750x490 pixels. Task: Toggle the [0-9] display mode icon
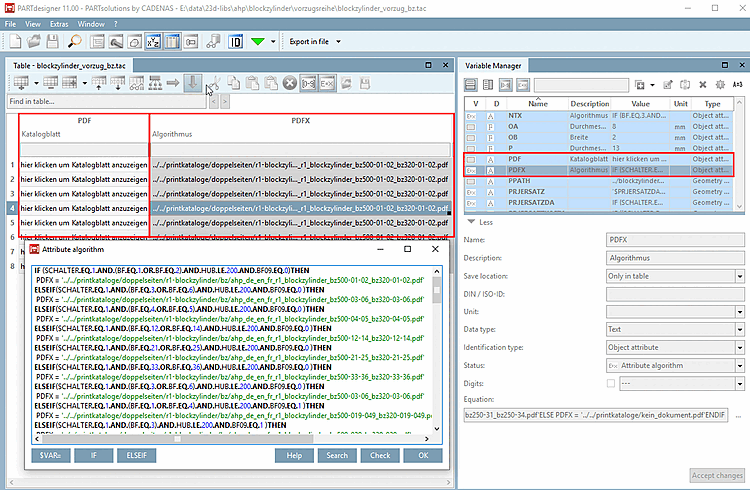coord(309,84)
